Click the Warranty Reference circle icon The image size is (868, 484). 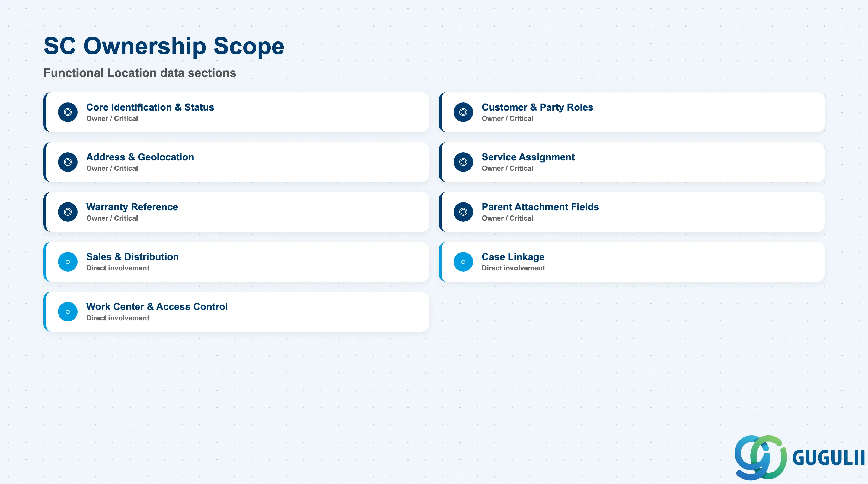pos(68,212)
